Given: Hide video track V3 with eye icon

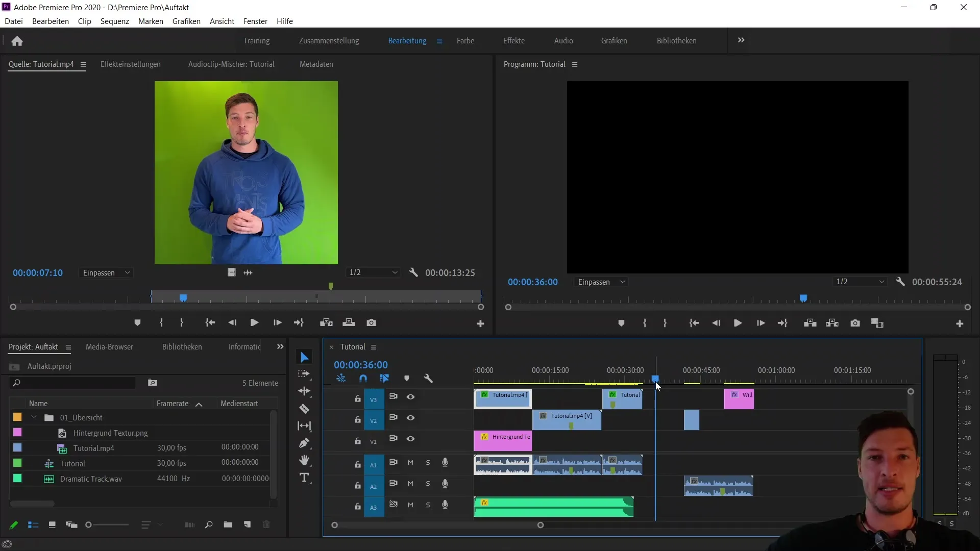Looking at the screenshot, I should pos(410,397).
